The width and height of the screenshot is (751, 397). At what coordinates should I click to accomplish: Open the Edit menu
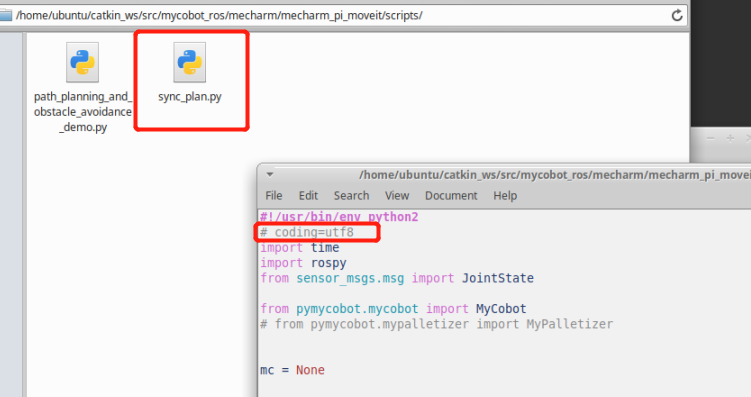point(308,195)
